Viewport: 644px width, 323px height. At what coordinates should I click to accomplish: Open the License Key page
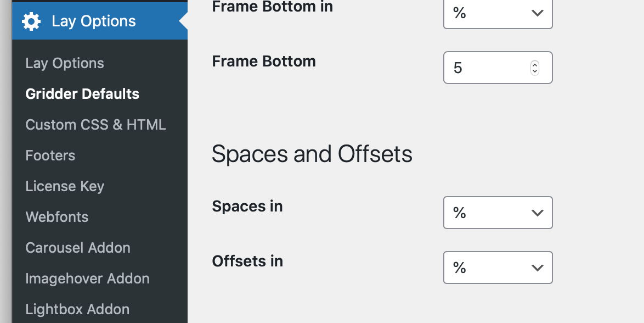(65, 186)
